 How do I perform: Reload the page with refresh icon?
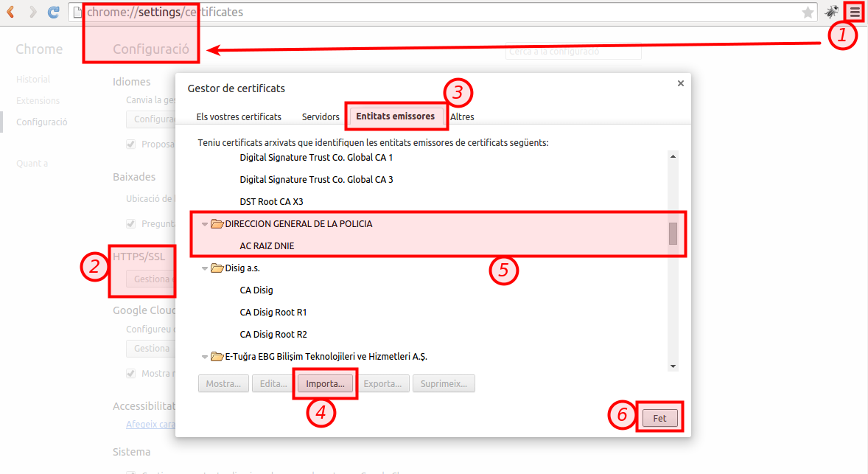click(53, 12)
